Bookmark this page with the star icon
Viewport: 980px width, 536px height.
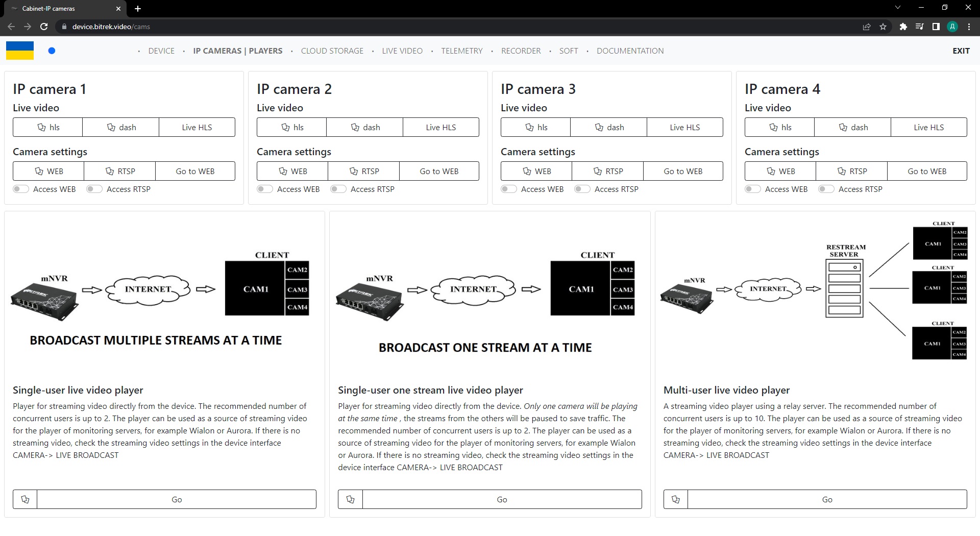[883, 27]
